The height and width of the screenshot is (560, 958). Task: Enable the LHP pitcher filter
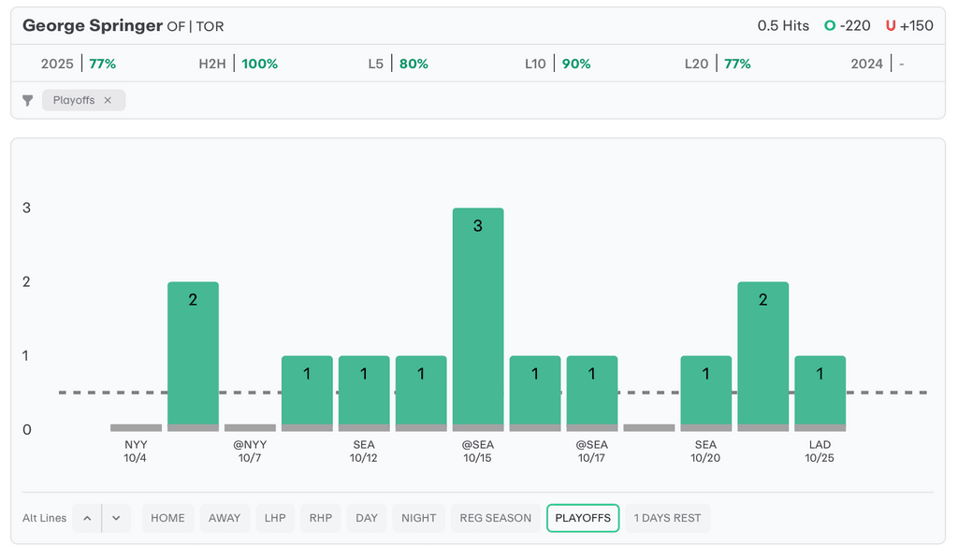tap(275, 518)
